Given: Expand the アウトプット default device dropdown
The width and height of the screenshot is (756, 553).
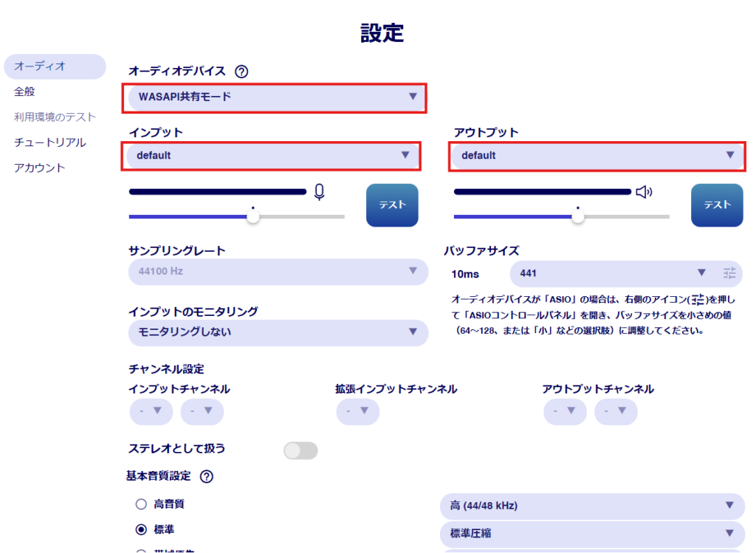Looking at the screenshot, I should 597,155.
